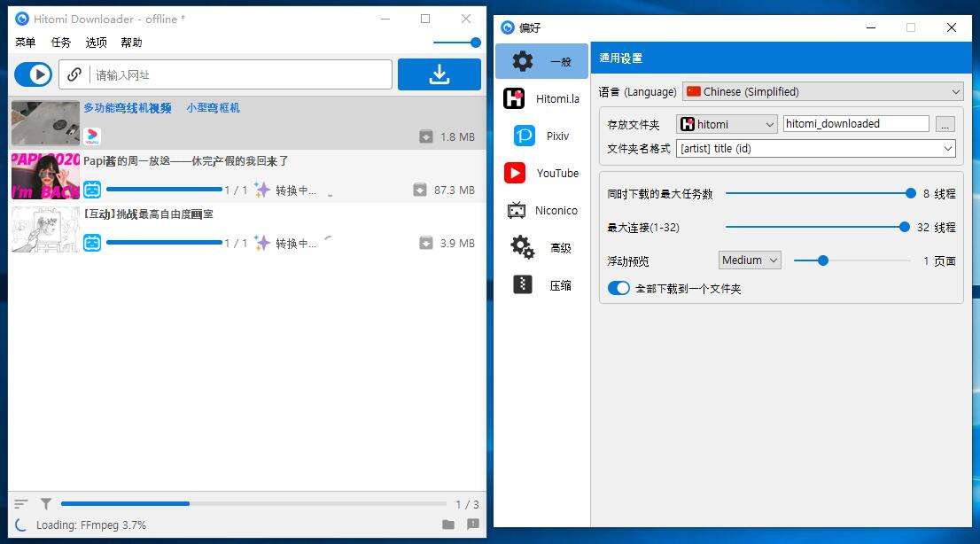
Task: Open the 任务 menu
Action: (x=61, y=43)
